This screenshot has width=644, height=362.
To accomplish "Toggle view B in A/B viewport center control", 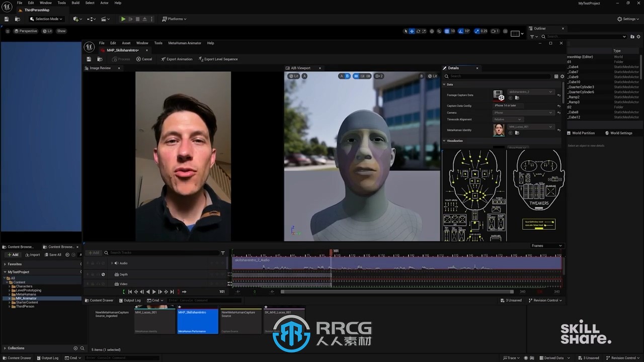I will (x=347, y=76).
